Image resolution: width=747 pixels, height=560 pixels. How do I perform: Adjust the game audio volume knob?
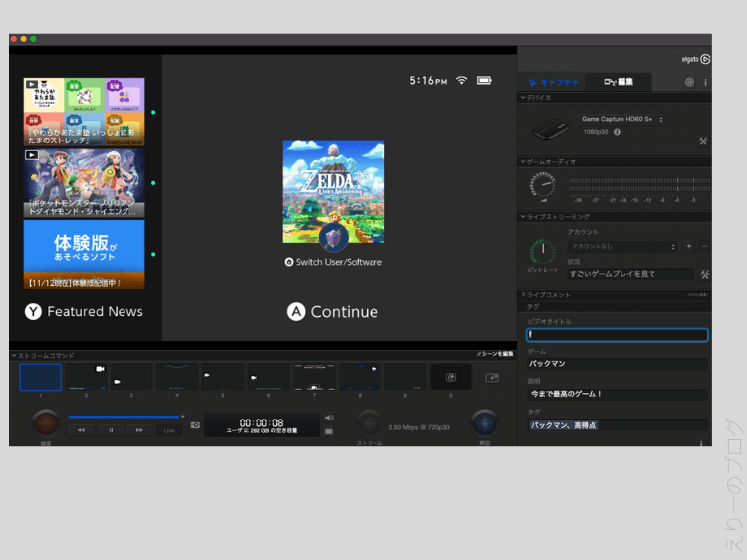point(543,185)
